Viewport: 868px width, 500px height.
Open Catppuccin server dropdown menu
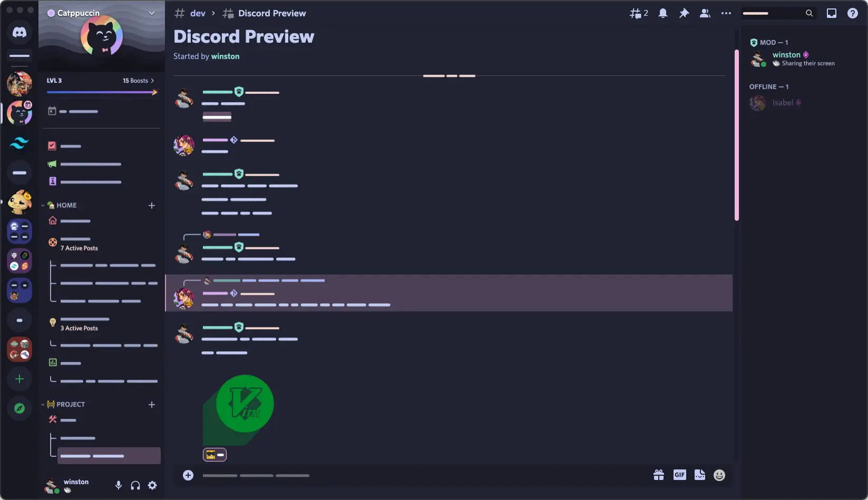(152, 13)
